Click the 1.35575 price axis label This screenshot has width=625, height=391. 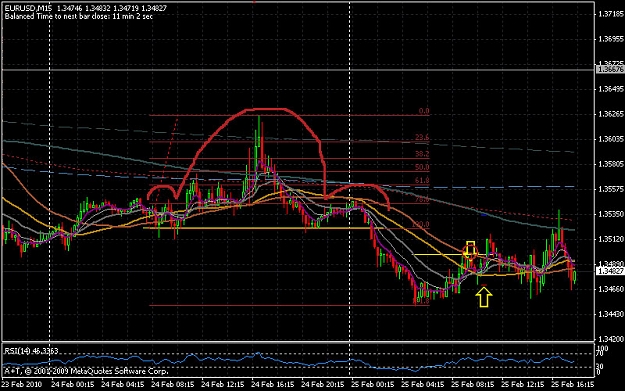tap(611, 189)
